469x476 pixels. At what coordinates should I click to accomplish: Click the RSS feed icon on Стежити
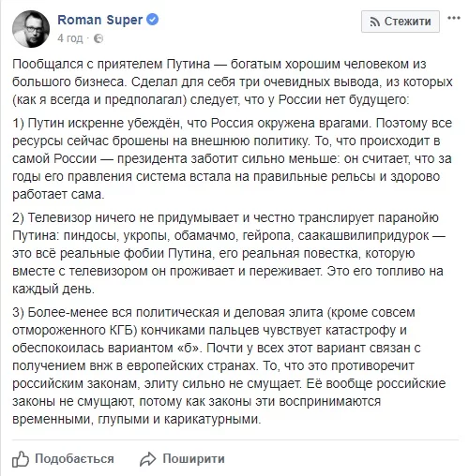[x=375, y=22]
